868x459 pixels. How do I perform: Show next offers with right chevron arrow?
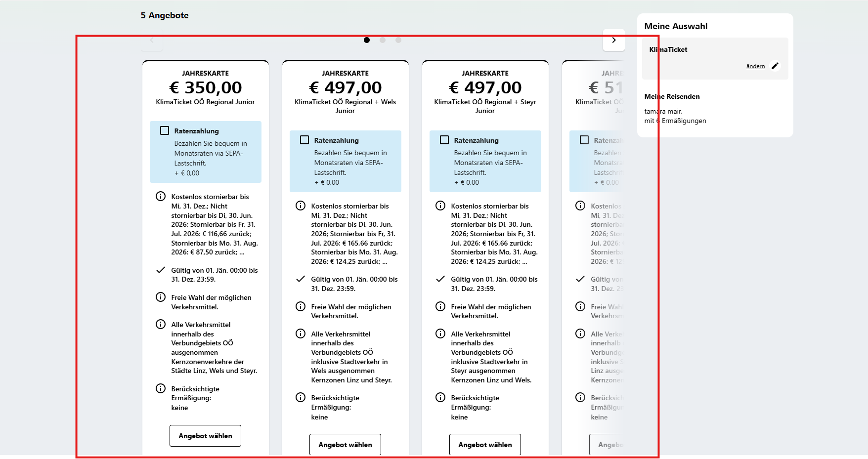click(614, 40)
